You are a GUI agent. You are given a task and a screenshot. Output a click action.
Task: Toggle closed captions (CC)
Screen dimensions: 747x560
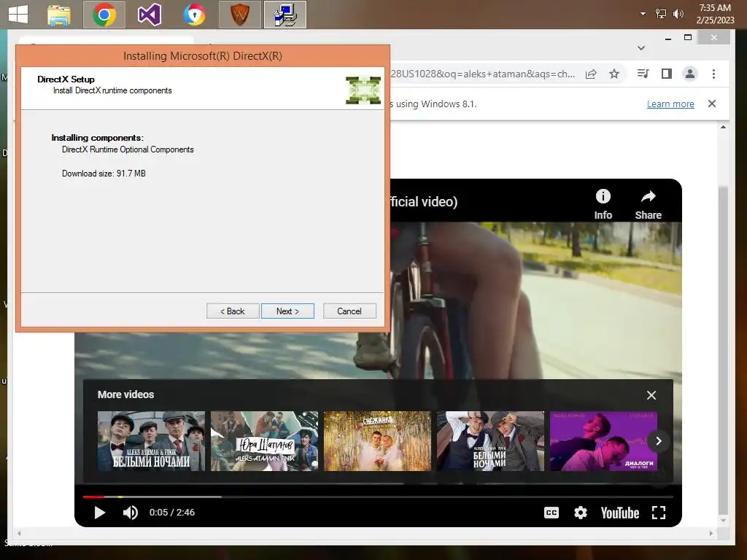[x=551, y=513]
